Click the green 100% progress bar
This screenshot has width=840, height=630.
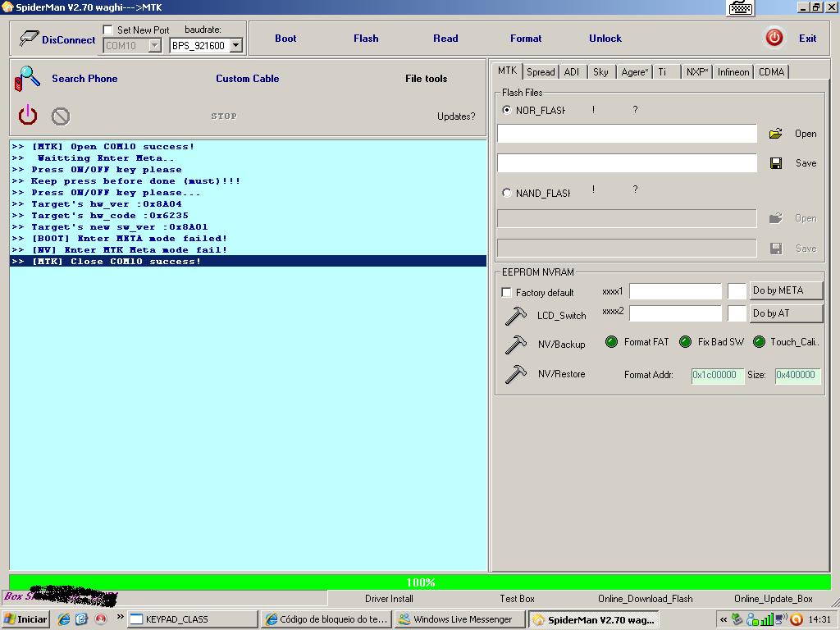coord(420,582)
